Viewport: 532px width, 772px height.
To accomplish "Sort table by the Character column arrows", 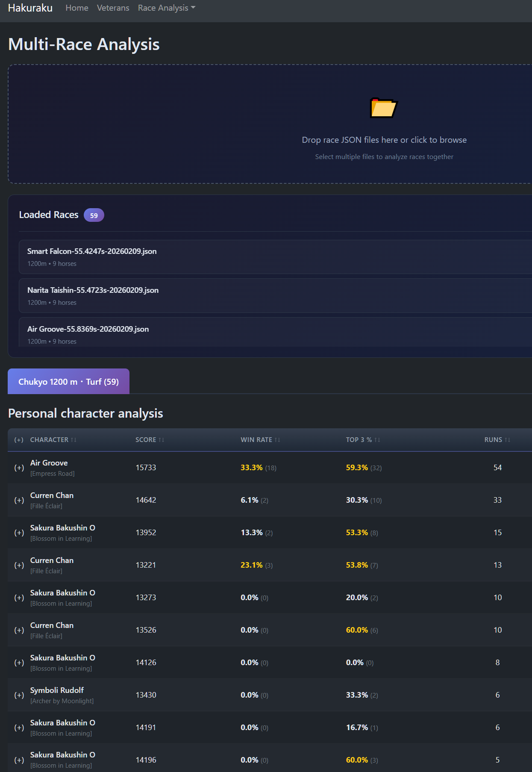I will (x=73, y=440).
